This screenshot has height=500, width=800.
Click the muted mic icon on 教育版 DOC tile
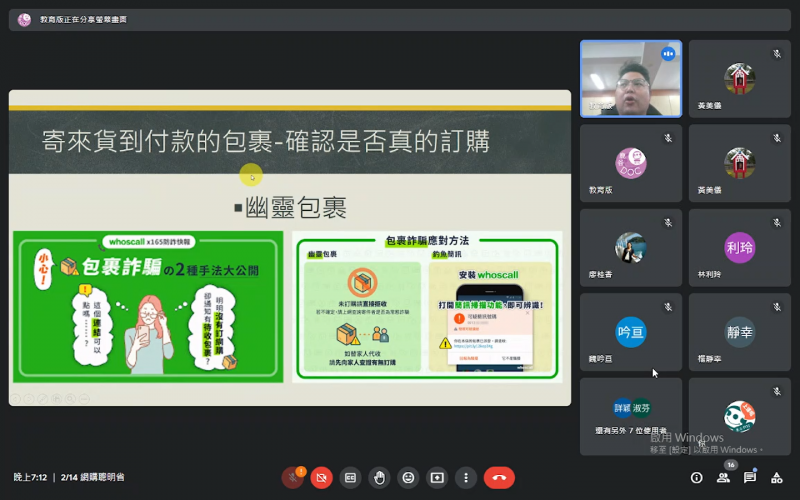(x=668, y=138)
